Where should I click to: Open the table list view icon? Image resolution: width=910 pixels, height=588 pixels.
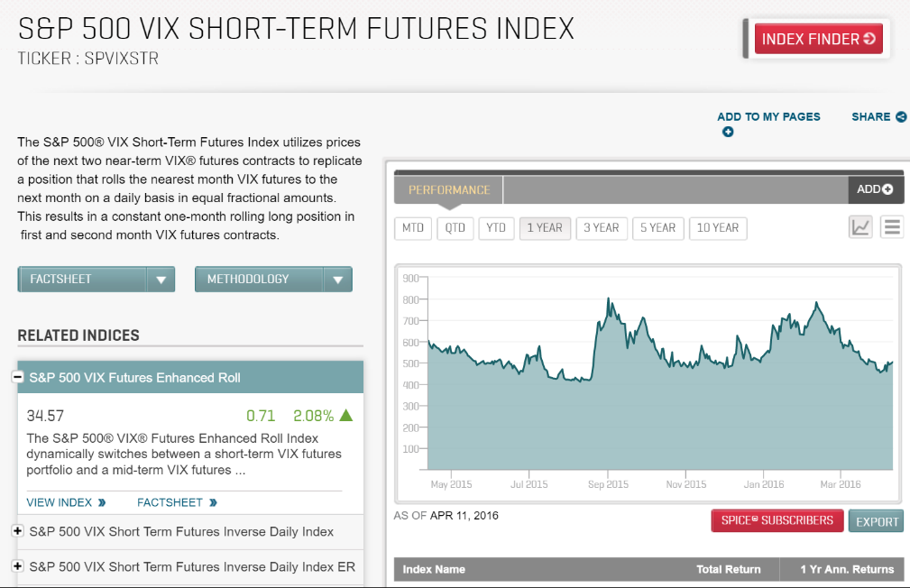point(892,227)
